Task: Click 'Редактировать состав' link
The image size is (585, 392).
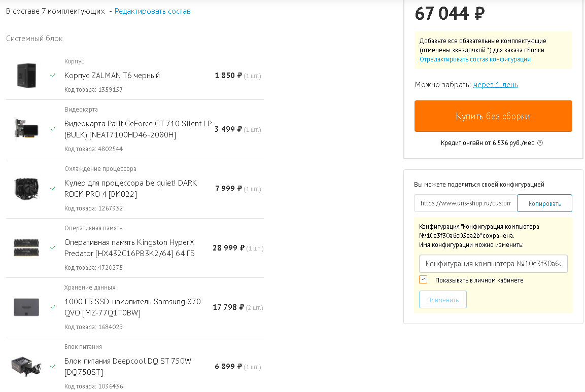Action: click(x=153, y=11)
